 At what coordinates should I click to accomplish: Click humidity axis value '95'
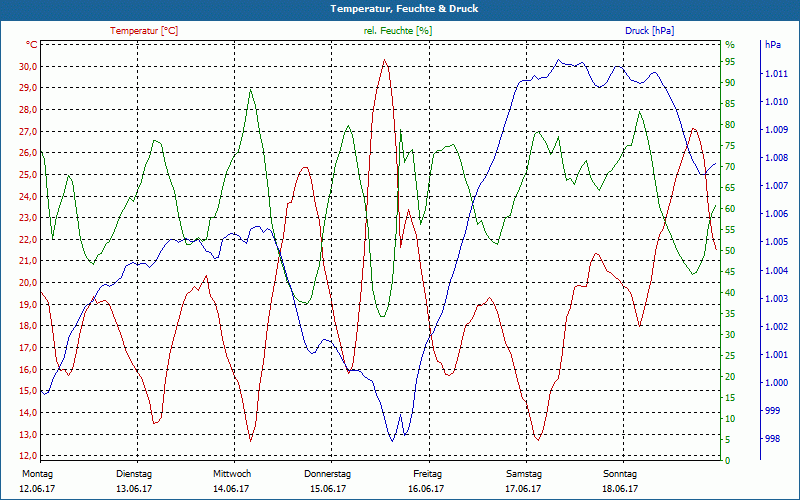tap(730, 62)
